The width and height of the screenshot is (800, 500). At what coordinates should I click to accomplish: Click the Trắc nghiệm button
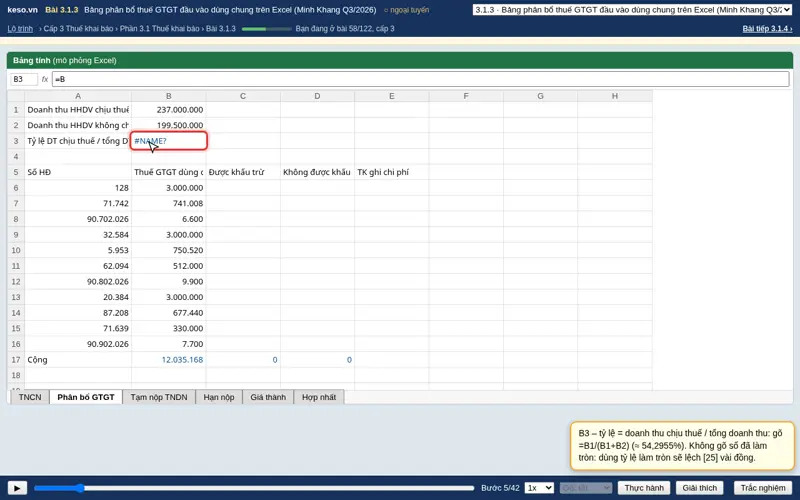coord(763,488)
